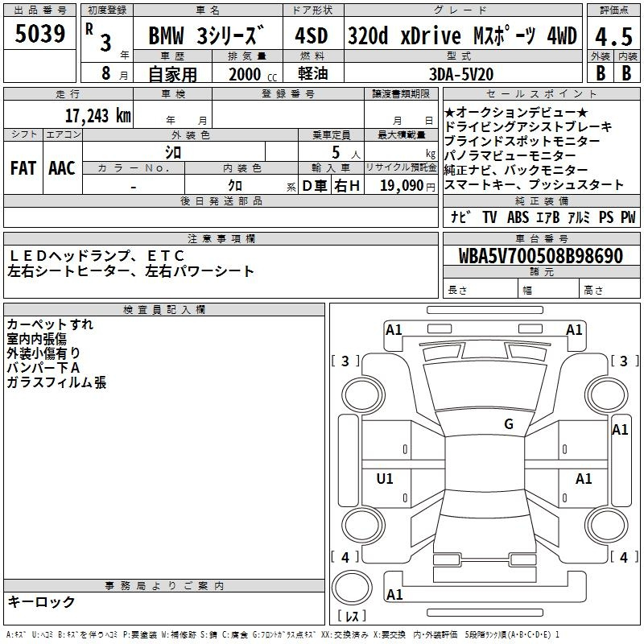Select the recycle deposit 19,090 yen

(402, 186)
